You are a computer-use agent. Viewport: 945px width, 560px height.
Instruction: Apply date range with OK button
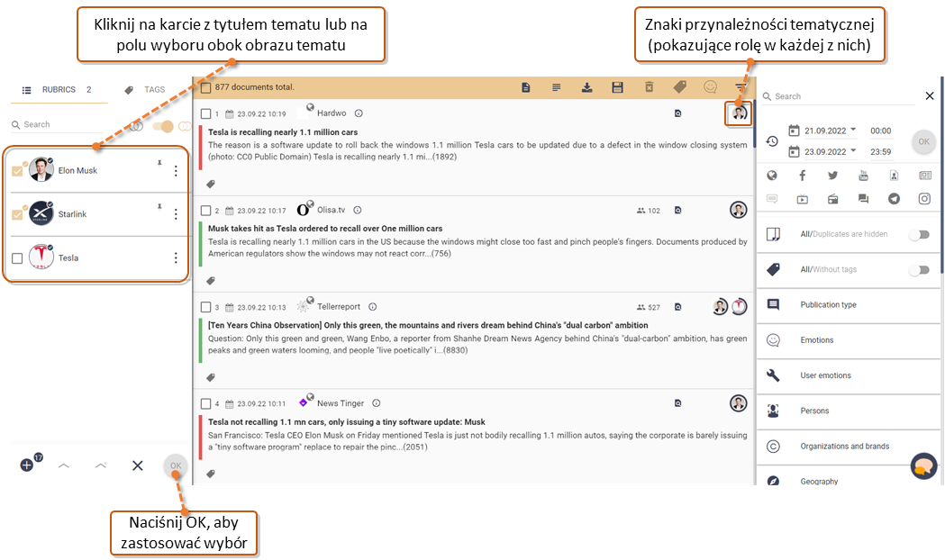923,142
